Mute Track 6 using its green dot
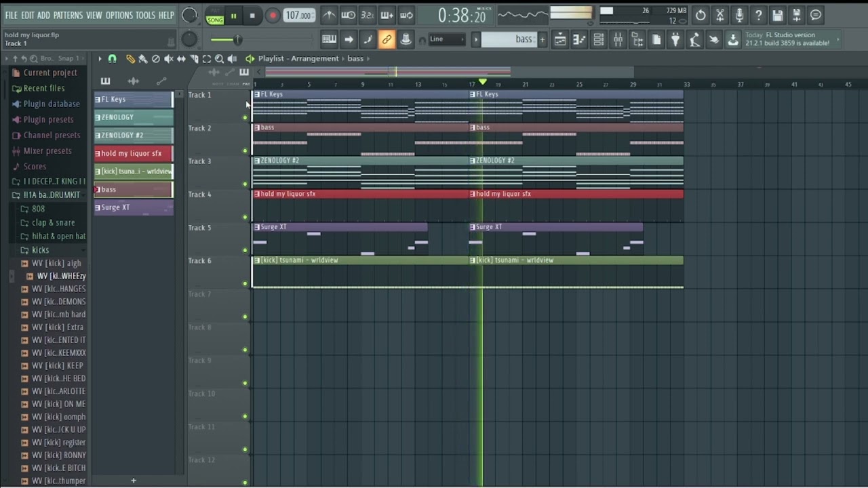Screen dimensions: 868x488 click(245, 284)
